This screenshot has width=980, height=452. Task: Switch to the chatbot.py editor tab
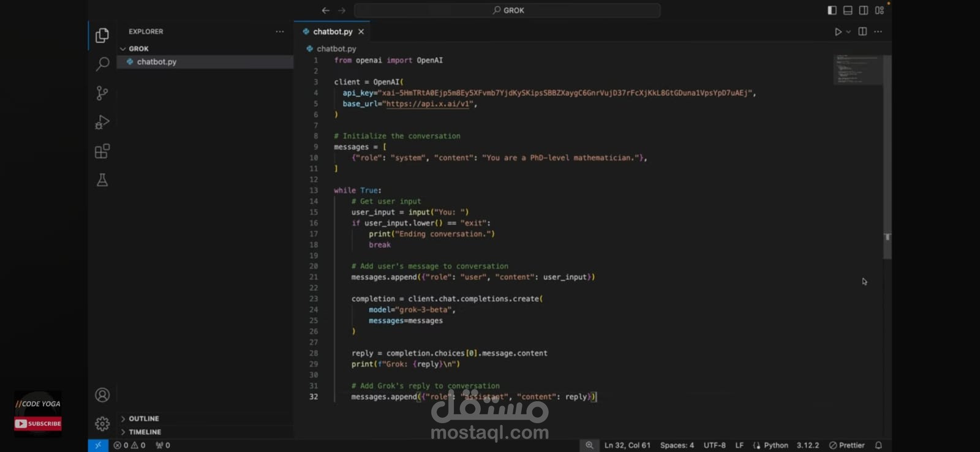(333, 32)
